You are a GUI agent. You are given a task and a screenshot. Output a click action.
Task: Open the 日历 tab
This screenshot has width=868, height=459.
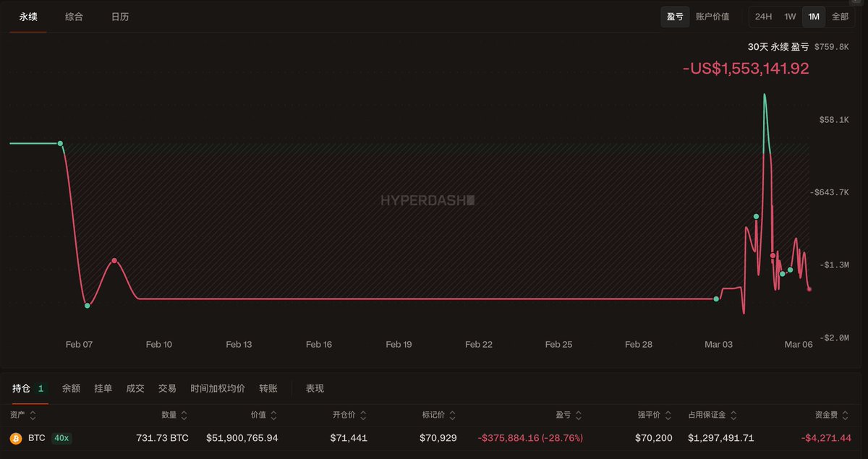(120, 17)
